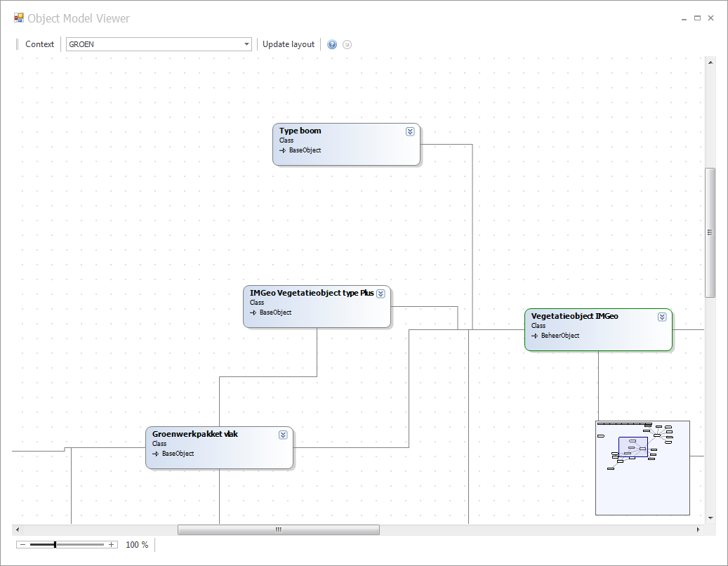
Task: Click the vertical scrollbar down arrow
Action: 710,518
